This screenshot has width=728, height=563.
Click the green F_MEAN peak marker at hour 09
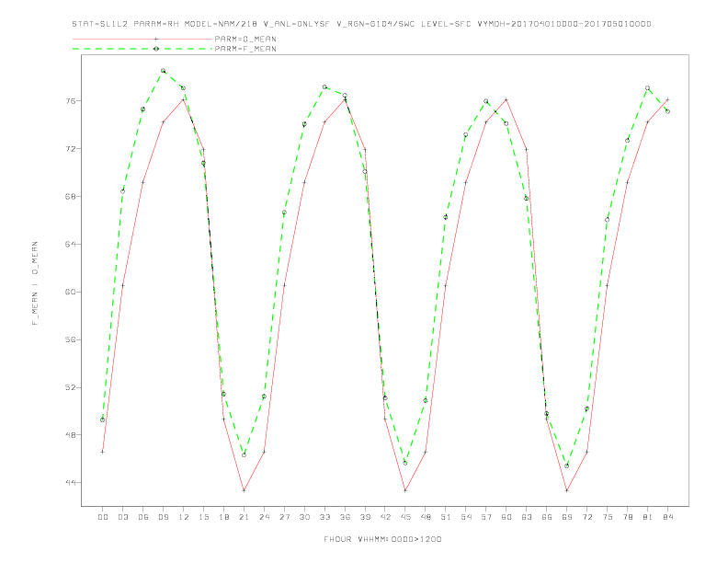coord(163,71)
